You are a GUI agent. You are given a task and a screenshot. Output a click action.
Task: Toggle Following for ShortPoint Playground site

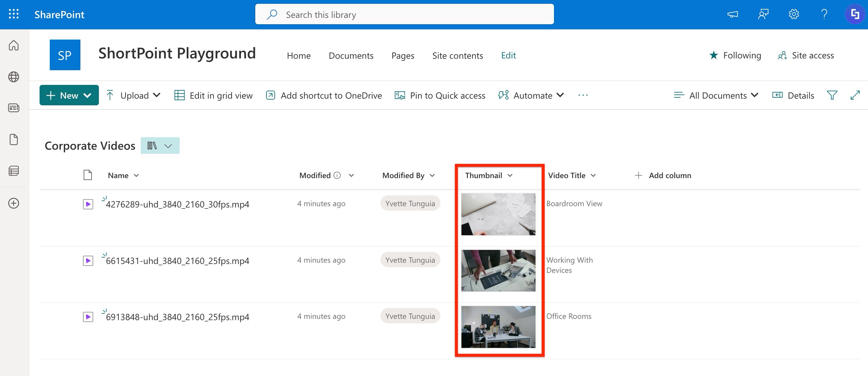735,55
